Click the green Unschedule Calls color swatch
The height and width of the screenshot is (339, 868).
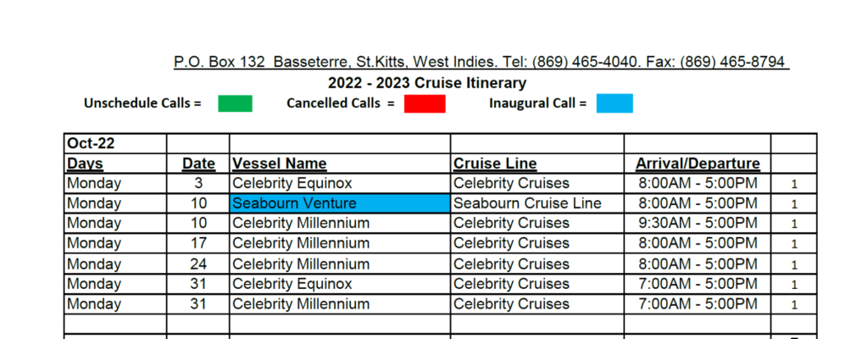click(235, 103)
